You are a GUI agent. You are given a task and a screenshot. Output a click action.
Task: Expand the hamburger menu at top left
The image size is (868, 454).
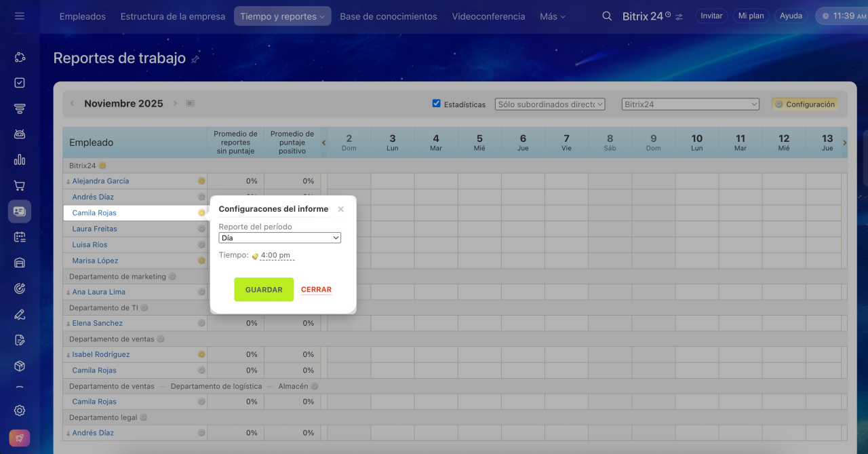pyautogui.click(x=20, y=16)
